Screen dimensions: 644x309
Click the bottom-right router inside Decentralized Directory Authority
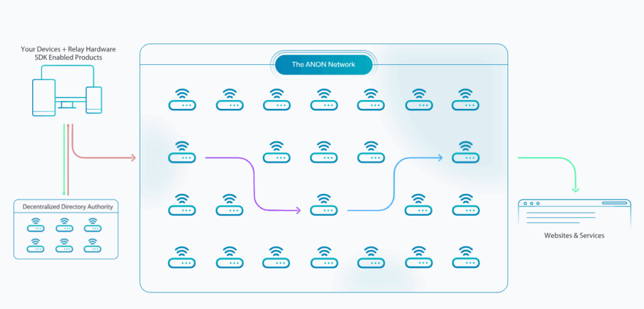(93, 245)
